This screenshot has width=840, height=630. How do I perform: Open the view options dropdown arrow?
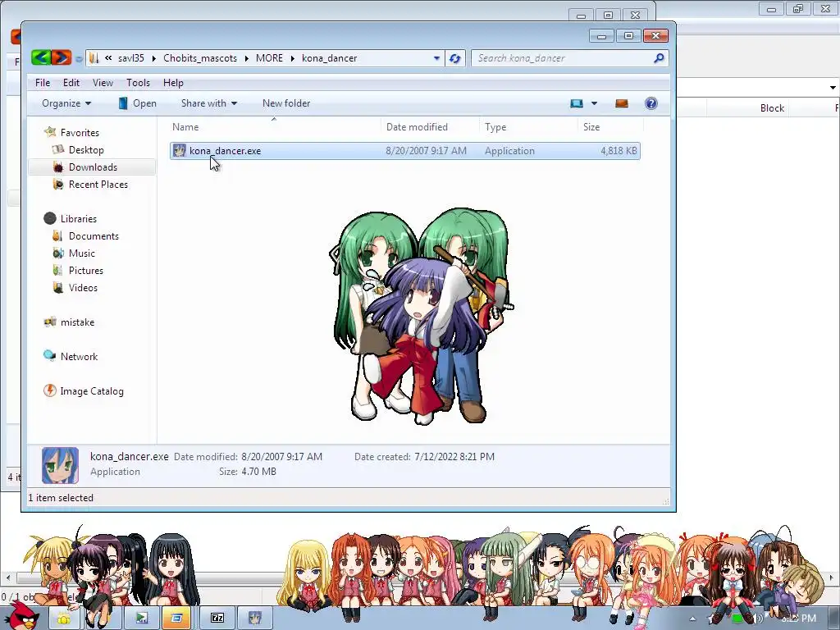coord(594,103)
